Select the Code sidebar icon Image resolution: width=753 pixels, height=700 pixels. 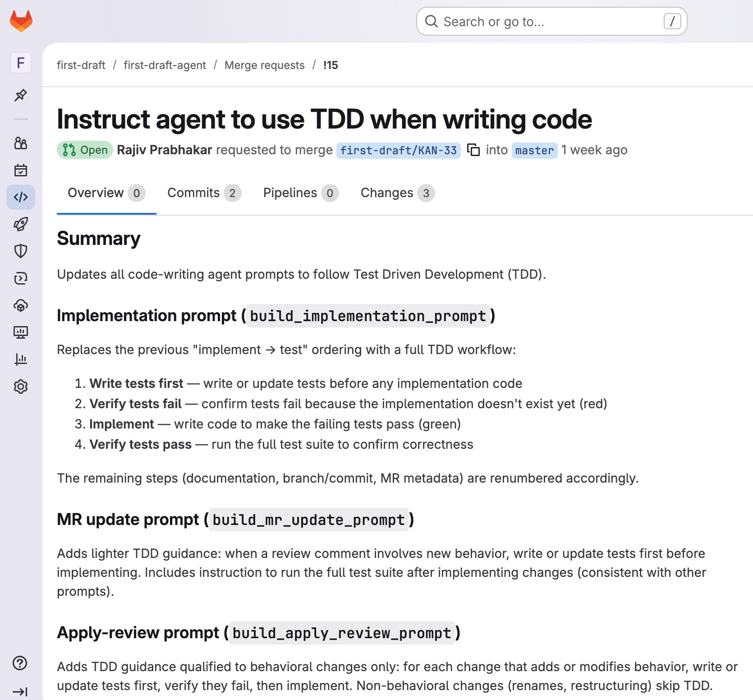pos(21,197)
